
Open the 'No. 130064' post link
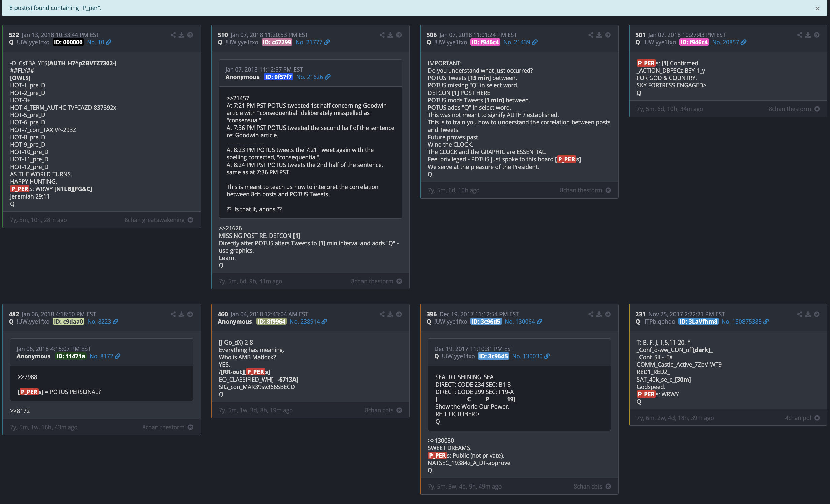523,322
